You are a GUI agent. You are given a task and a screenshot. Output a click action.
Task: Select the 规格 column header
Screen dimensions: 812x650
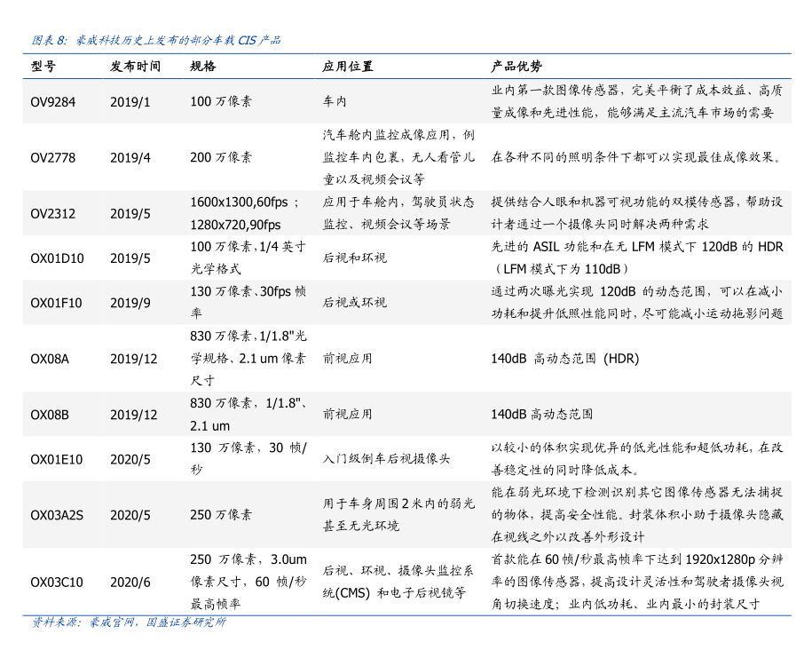[203, 67]
